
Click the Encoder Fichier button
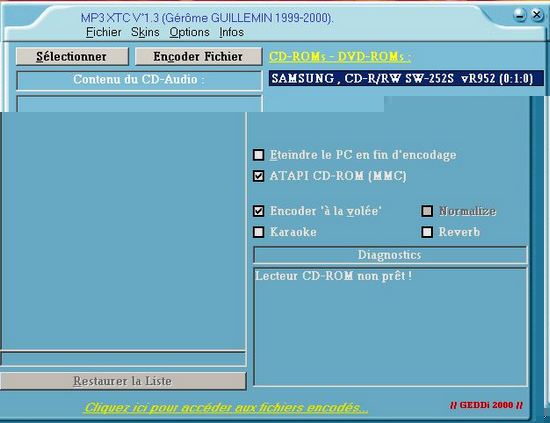click(x=199, y=56)
